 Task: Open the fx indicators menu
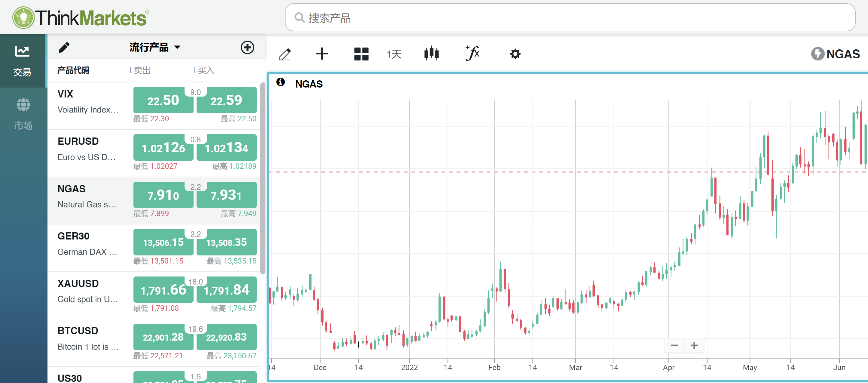coord(472,53)
